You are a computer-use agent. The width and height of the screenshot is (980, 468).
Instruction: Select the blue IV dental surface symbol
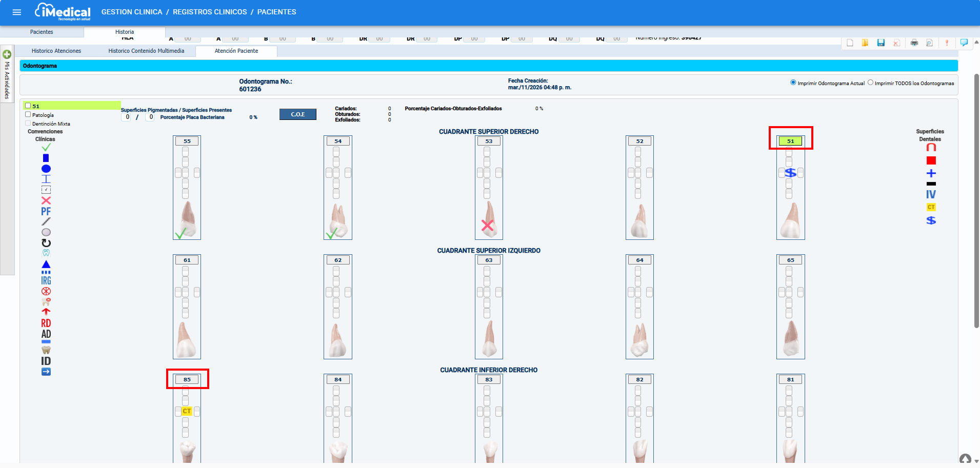[x=931, y=194]
